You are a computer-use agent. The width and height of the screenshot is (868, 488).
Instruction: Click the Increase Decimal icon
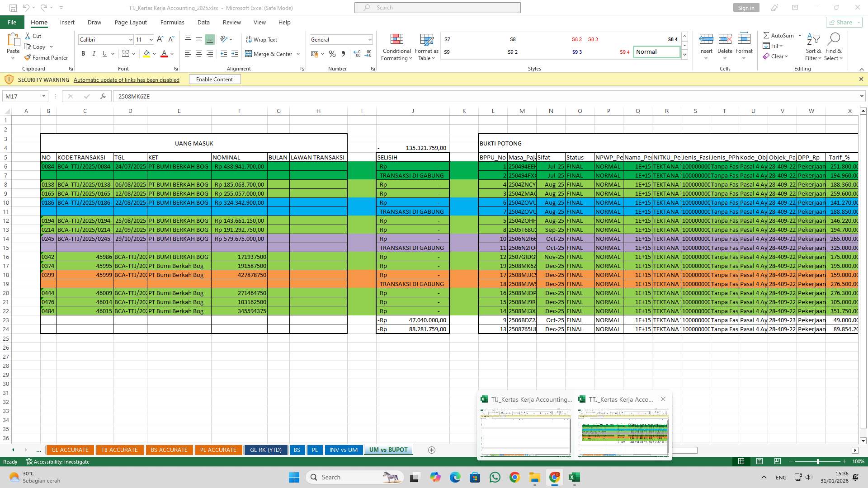pyautogui.click(x=357, y=54)
